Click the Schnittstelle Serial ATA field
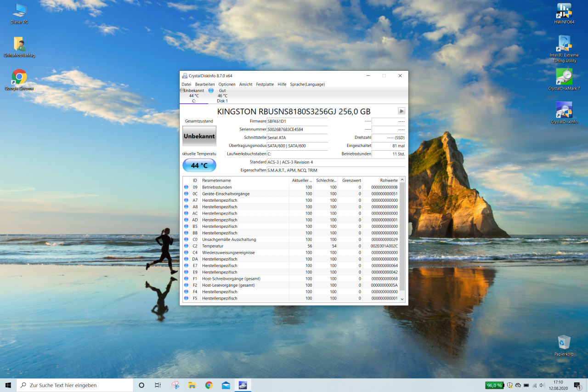The width and height of the screenshot is (588, 392). [297, 137]
